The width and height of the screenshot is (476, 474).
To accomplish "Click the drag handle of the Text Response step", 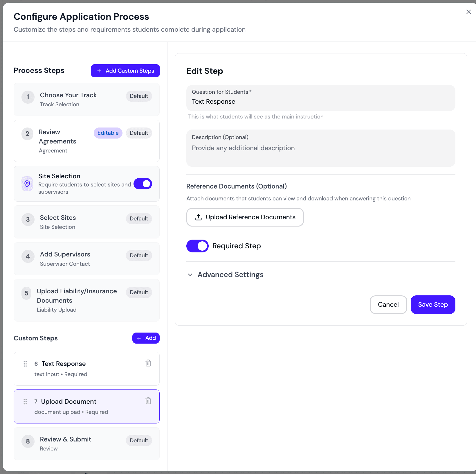I will [x=25, y=364].
